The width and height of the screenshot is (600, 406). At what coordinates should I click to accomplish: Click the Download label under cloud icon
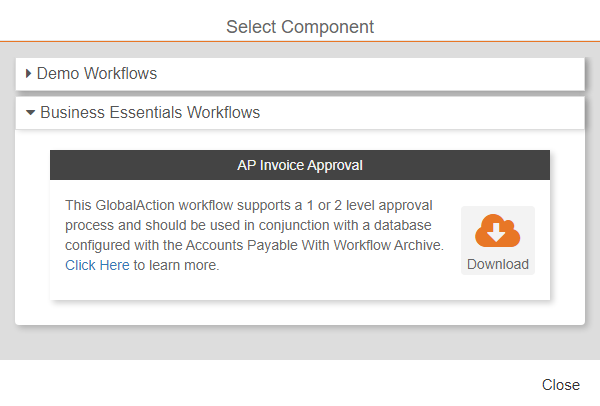(x=497, y=265)
